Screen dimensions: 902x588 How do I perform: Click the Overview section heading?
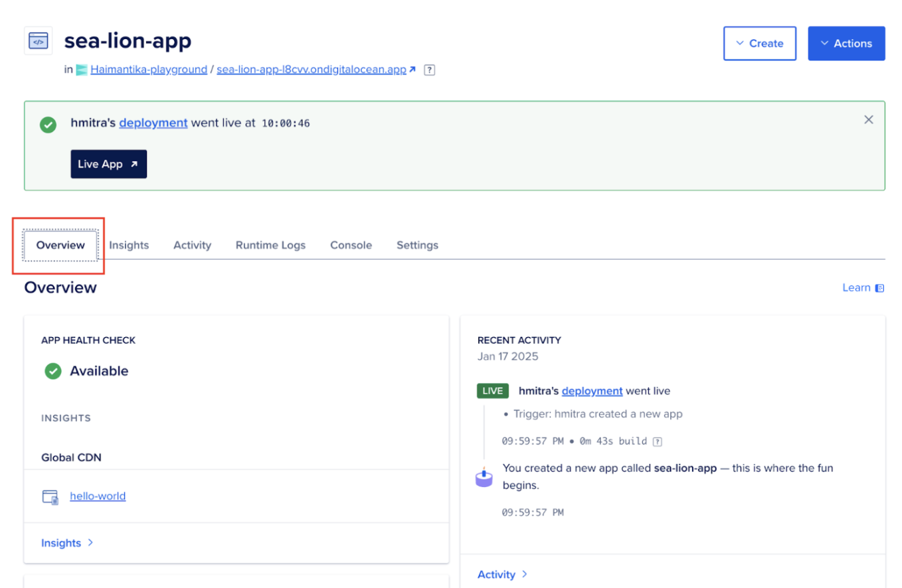(60, 287)
